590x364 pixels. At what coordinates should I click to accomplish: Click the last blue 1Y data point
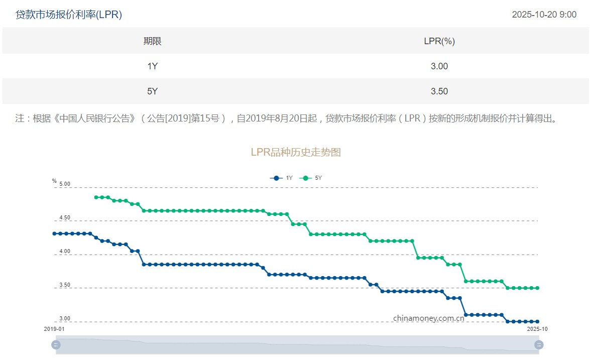537,321
